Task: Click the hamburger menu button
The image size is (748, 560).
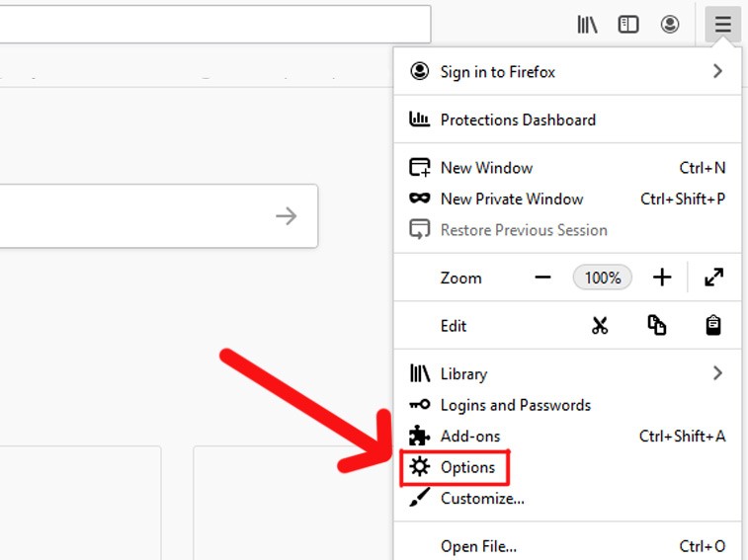Action: 723,25
